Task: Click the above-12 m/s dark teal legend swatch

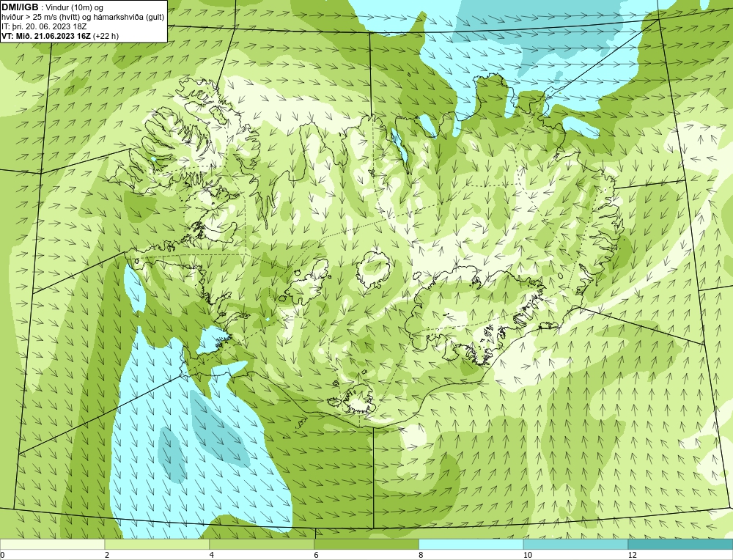Action: pyautogui.click(x=680, y=545)
